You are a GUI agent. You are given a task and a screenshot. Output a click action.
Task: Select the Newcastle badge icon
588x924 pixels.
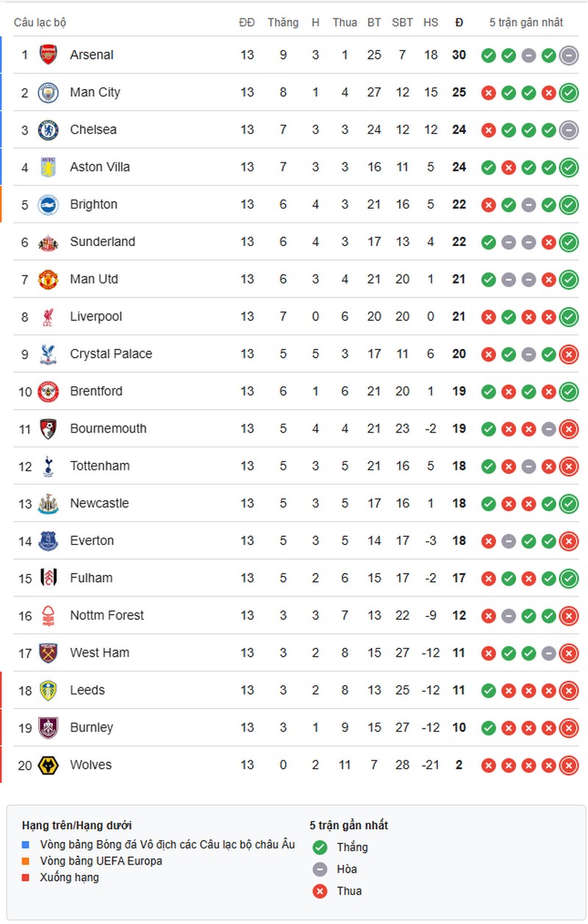coord(48,504)
